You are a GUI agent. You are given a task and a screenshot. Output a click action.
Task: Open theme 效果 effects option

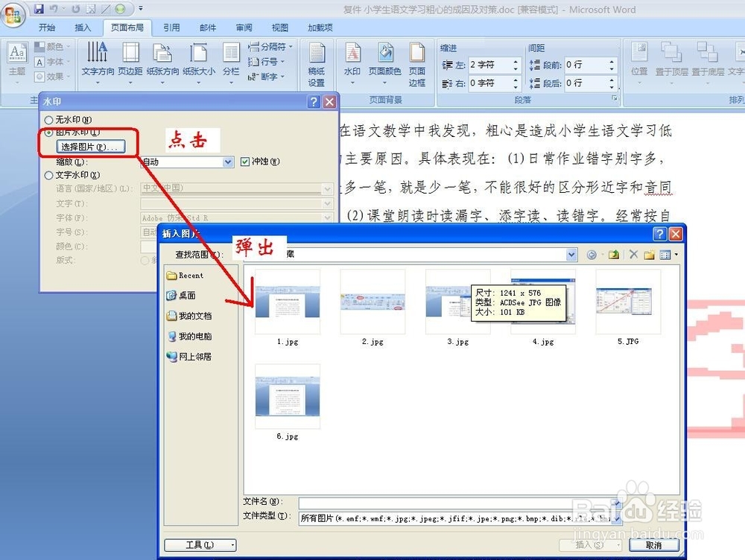[53, 77]
